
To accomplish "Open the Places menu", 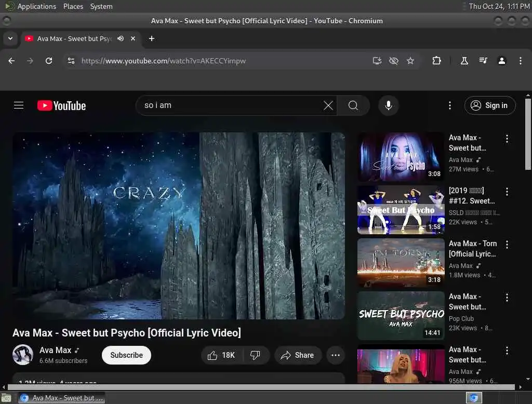I will tap(73, 6).
